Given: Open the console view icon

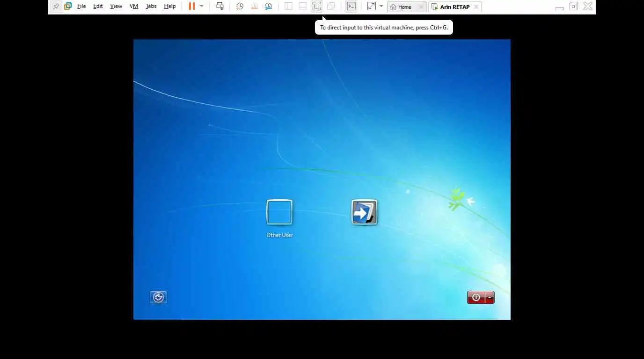Looking at the screenshot, I should click(x=351, y=7).
